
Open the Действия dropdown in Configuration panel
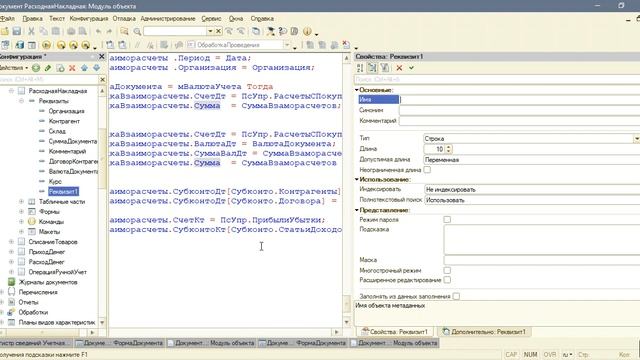coord(14,68)
